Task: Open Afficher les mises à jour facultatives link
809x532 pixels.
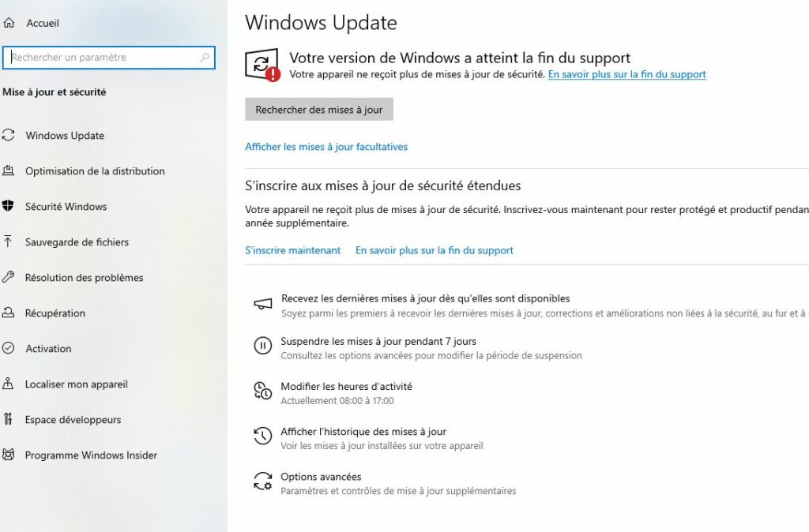Action: coord(326,147)
